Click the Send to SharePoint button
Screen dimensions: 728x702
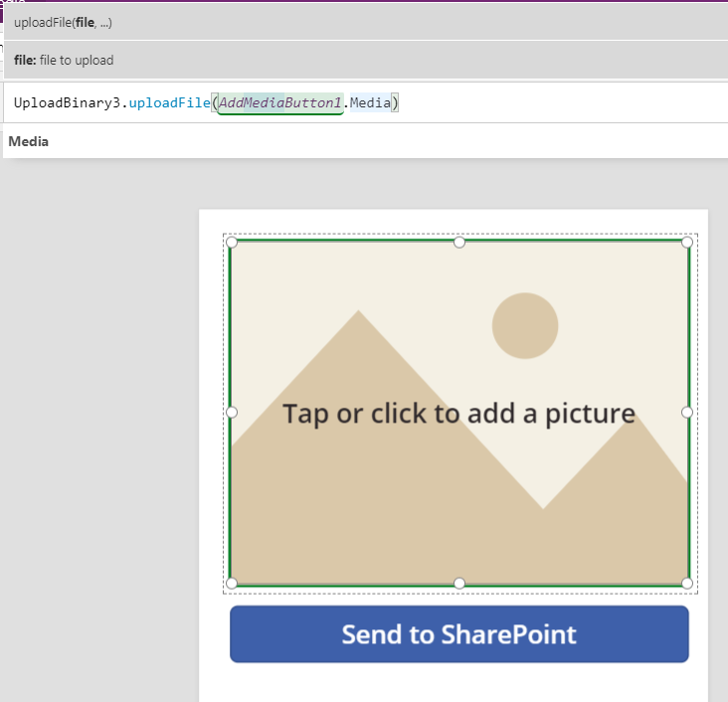458,634
